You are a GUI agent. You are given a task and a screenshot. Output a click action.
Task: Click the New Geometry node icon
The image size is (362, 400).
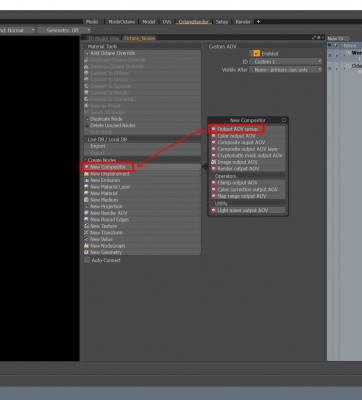(87, 252)
